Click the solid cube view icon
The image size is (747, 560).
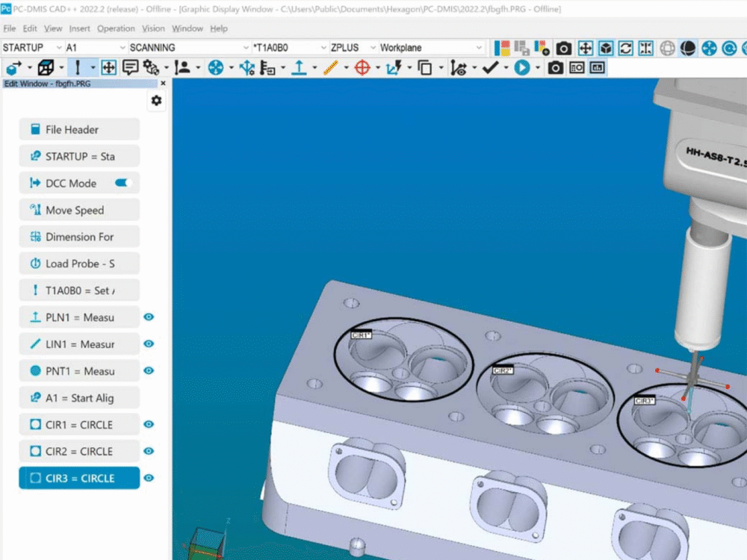tap(606, 48)
